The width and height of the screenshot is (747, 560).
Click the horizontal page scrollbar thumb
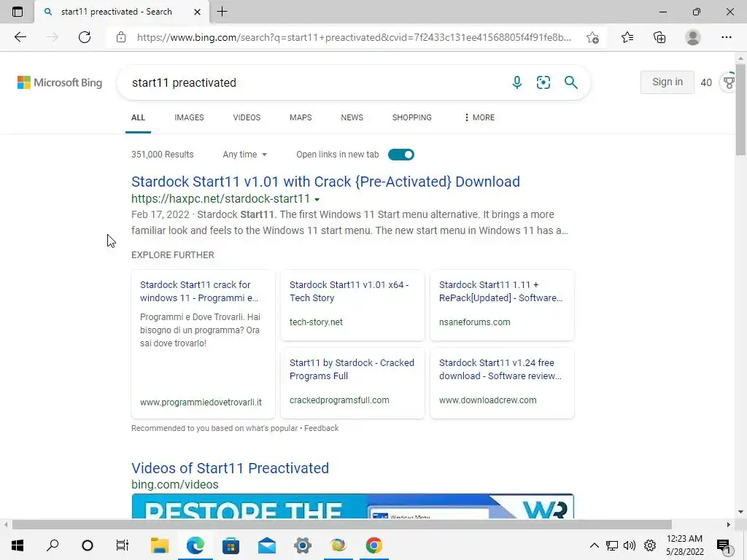pos(342,525)
